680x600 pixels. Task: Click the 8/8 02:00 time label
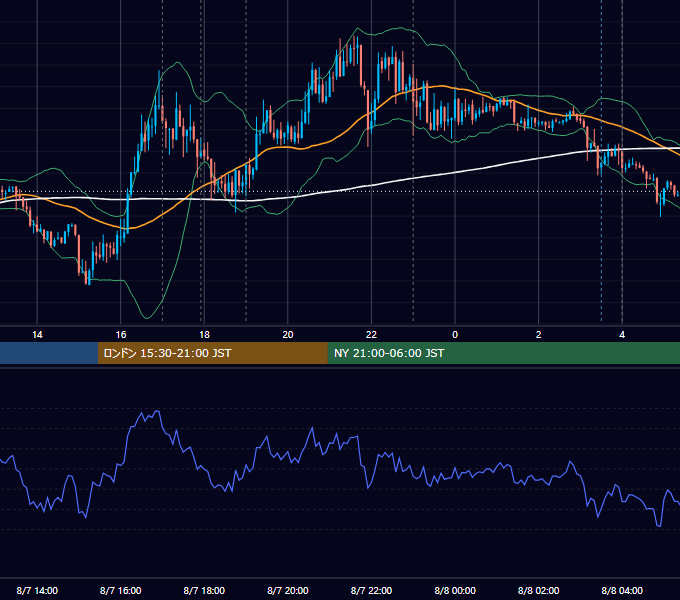coord(539,590)
